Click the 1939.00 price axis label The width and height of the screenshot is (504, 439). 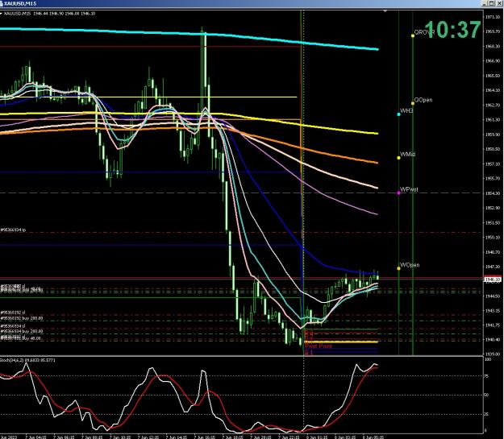coord(492,354)
